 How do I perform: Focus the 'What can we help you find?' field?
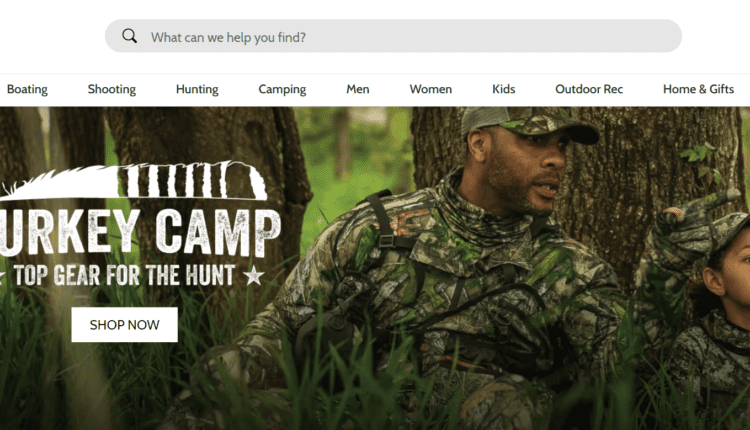point(393,36)
